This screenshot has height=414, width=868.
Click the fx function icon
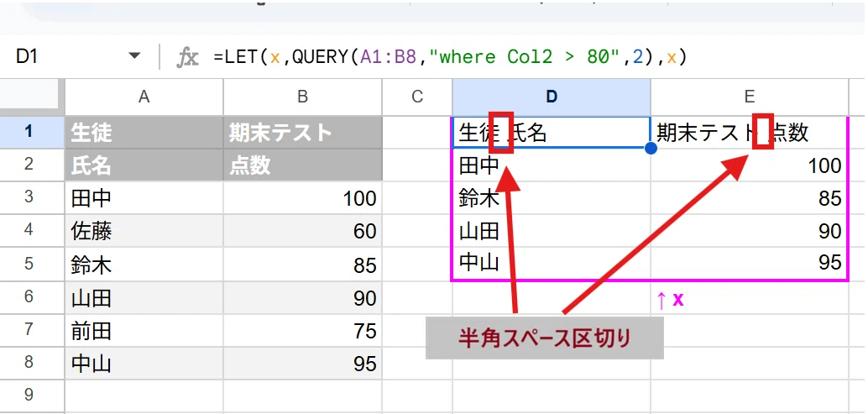pyautogui.click(x=187, y=57)
